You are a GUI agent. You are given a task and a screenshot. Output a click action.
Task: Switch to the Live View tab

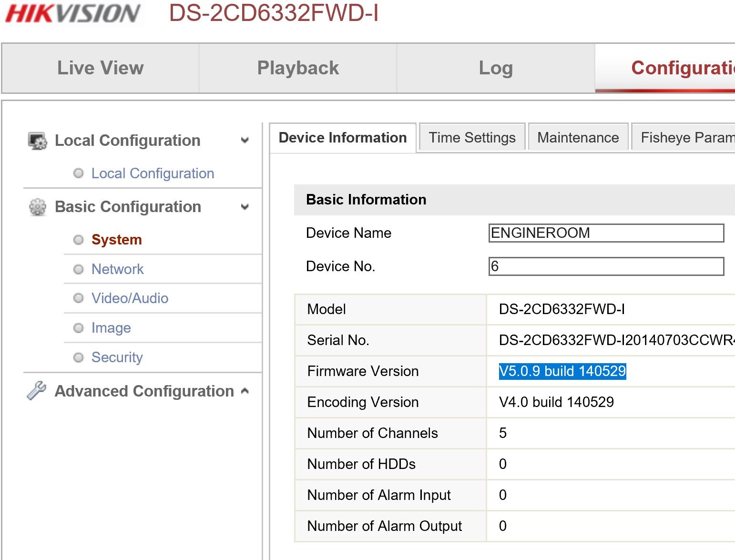(x=100, y=68)
